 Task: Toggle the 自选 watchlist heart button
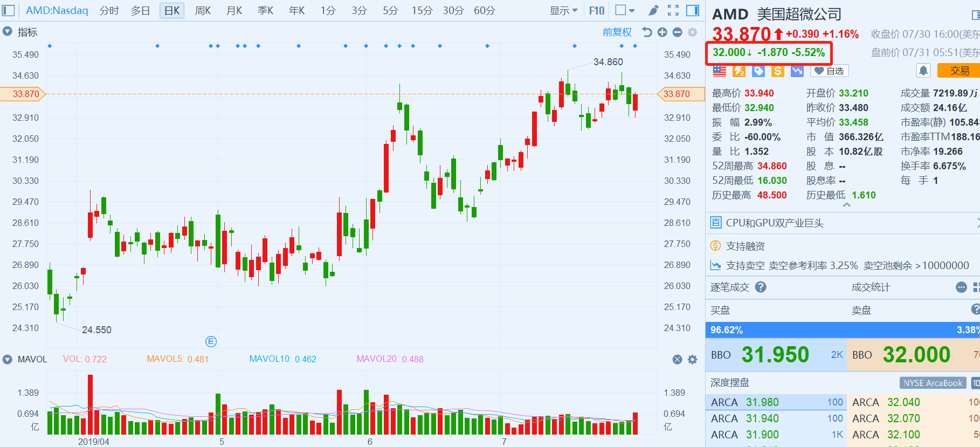(830, 71)
